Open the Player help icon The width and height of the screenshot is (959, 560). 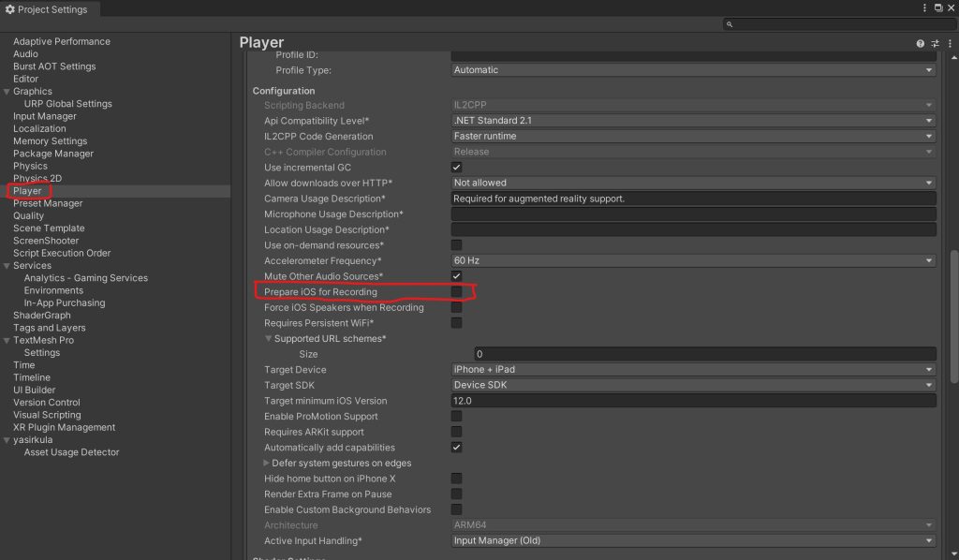coord(920,43)
